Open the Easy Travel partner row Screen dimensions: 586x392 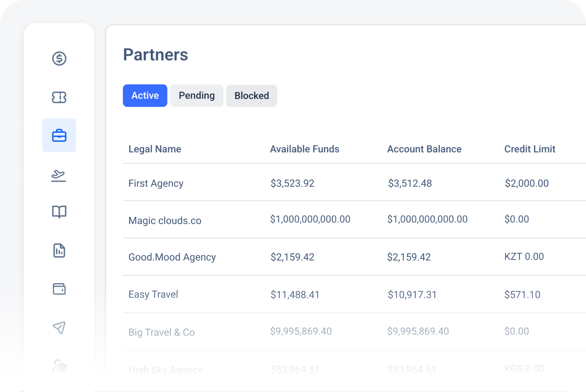click(354, 294)
